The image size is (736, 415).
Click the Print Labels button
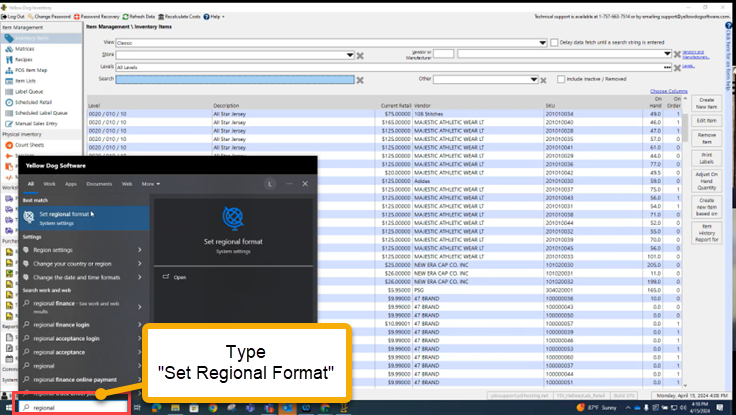[x=706, y=158]
